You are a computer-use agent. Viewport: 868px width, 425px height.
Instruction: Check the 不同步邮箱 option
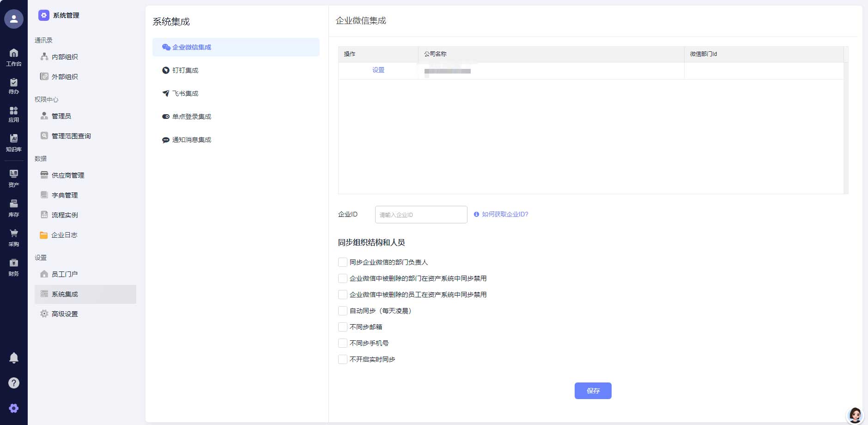pyautogui.click(x=342, y=327)
